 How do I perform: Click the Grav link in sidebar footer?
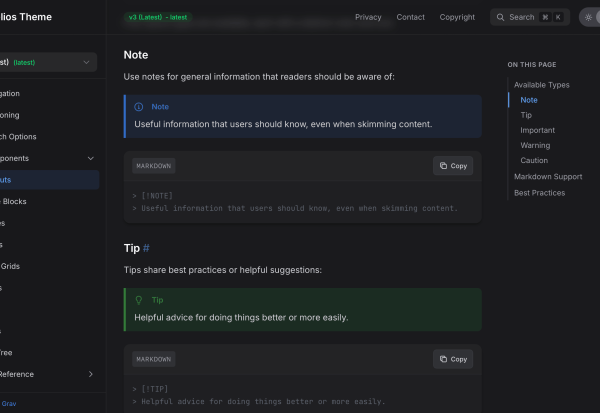coord(9,403)
